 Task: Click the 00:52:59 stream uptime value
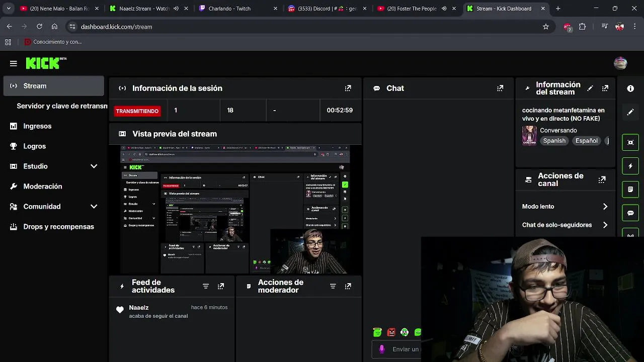pos(340,110)
